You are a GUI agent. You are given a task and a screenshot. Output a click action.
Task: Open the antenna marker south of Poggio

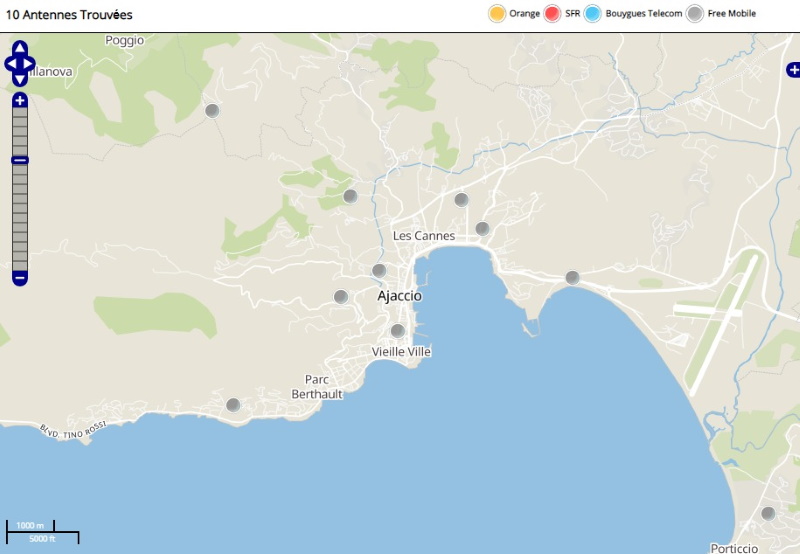[212, 110]
